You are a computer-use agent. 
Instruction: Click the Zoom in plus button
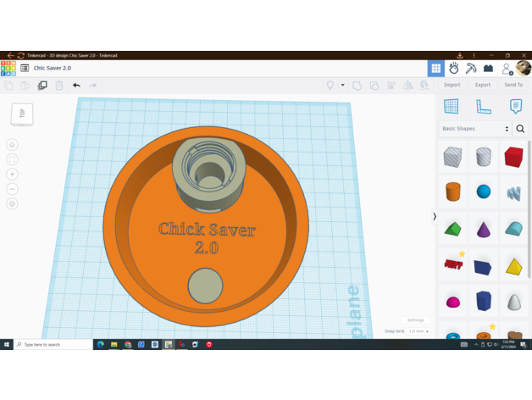pos(12,174)
